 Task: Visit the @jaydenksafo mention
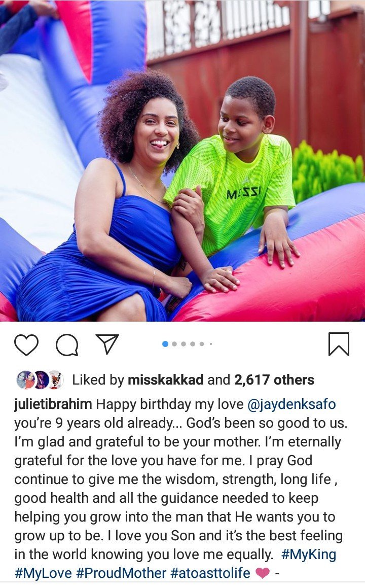[x=291, y=404]
